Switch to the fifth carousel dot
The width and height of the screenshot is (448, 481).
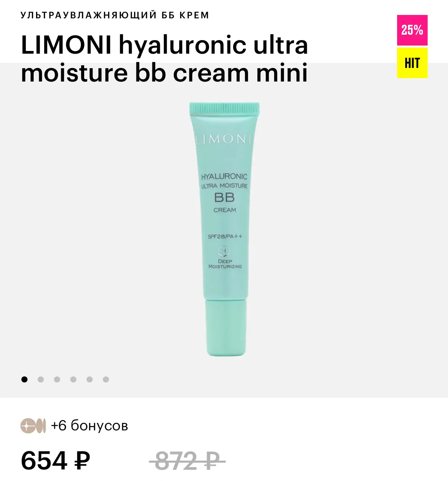[90, 379]
